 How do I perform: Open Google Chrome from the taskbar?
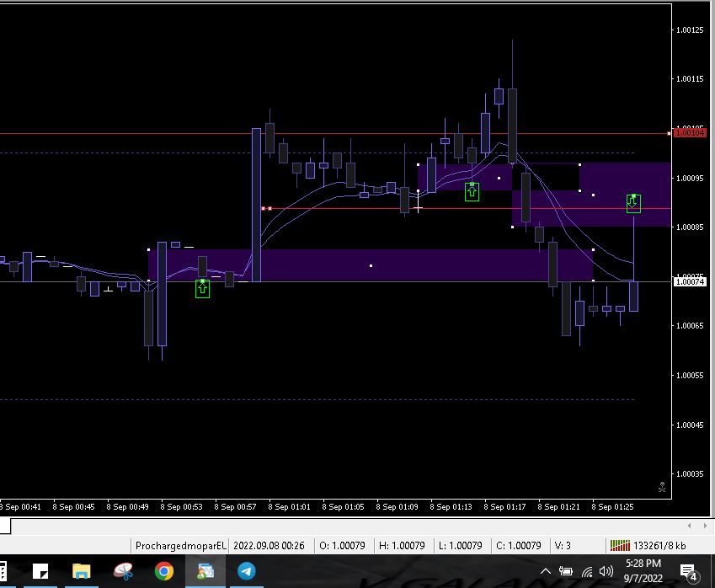point(164,571)
